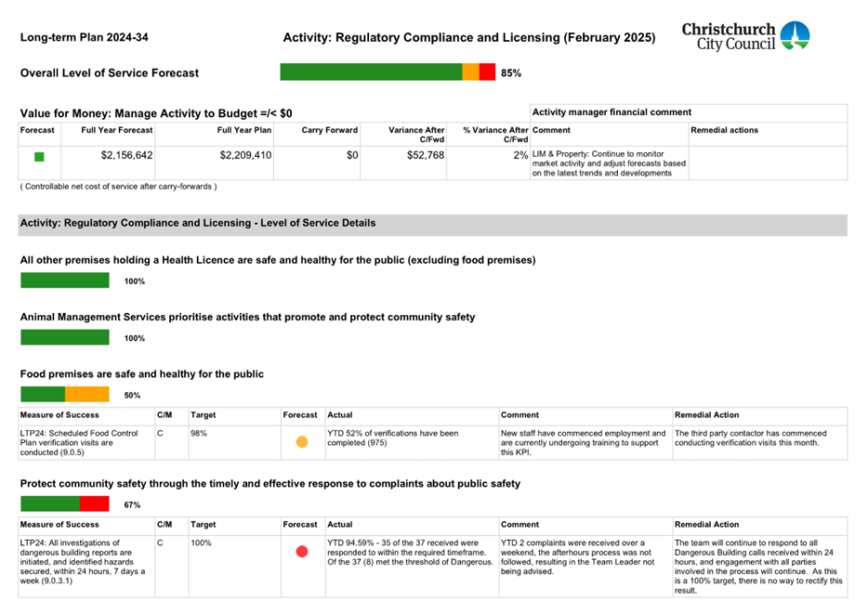Click the 98% target value
Viewport: 868px width, 614px height.
click(199, 433)
